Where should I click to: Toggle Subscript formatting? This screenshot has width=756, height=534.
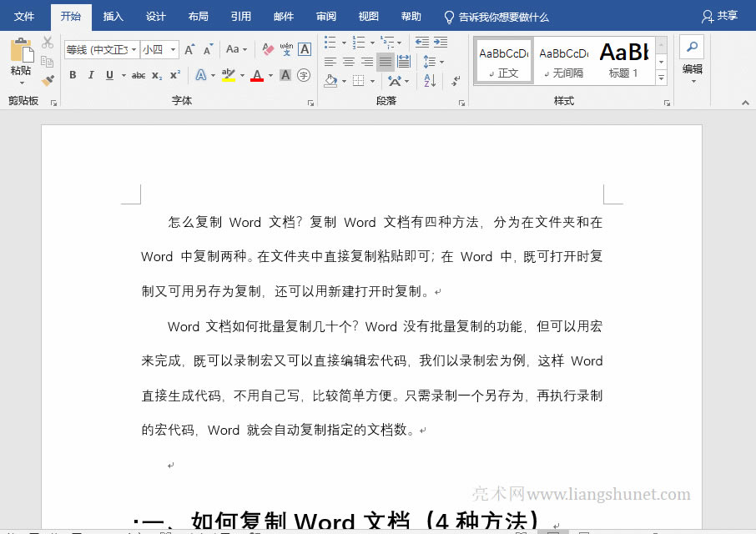coord(156,76)
